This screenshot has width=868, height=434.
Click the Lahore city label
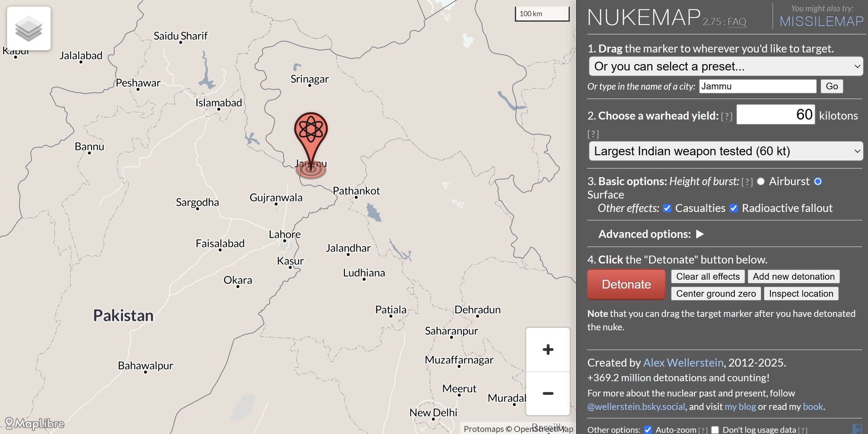tap(285, 235)
